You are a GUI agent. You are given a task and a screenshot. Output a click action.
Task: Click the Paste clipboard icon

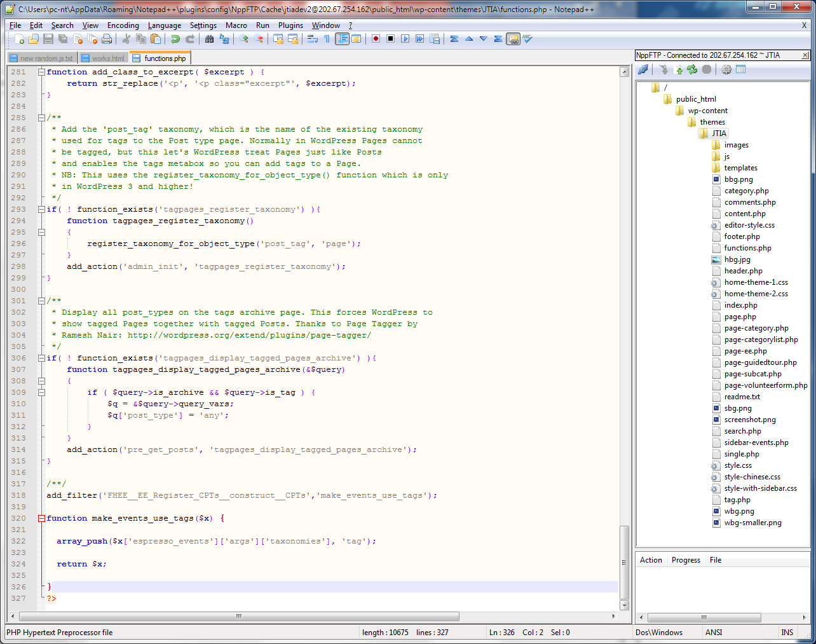click(x=156, y=39)
